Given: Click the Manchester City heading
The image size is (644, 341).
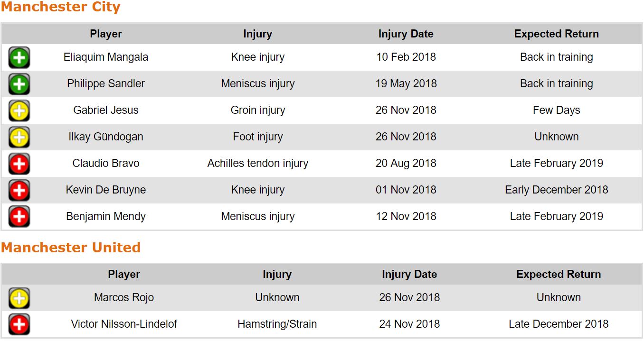Looking at the screenshot, I should [x=61, y=8].
